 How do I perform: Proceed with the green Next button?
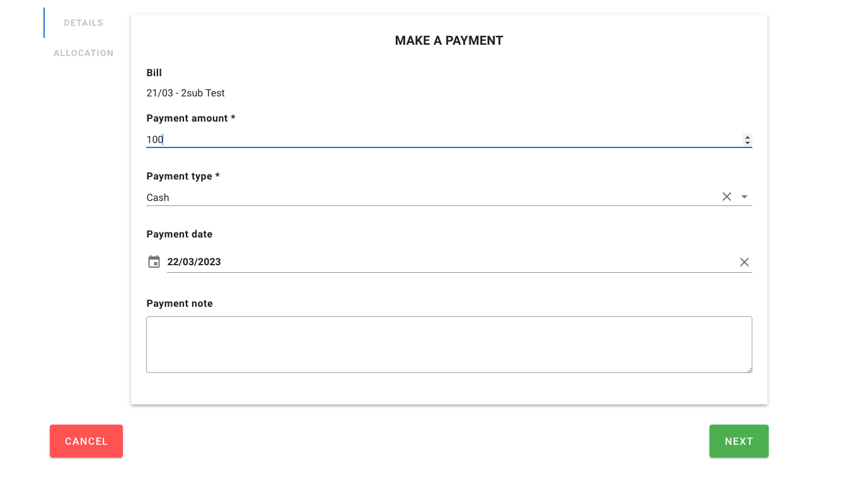pos(738,441)
